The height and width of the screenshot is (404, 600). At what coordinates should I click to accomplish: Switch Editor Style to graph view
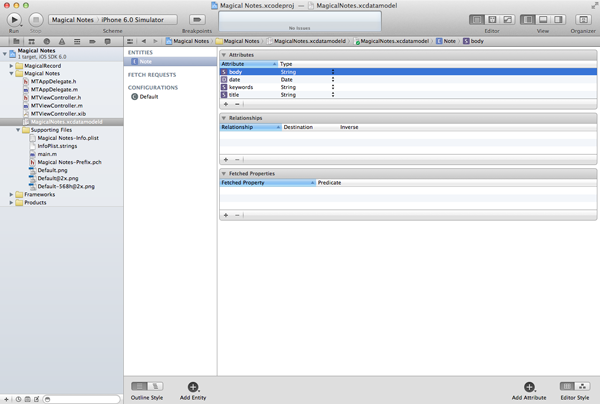582,386
